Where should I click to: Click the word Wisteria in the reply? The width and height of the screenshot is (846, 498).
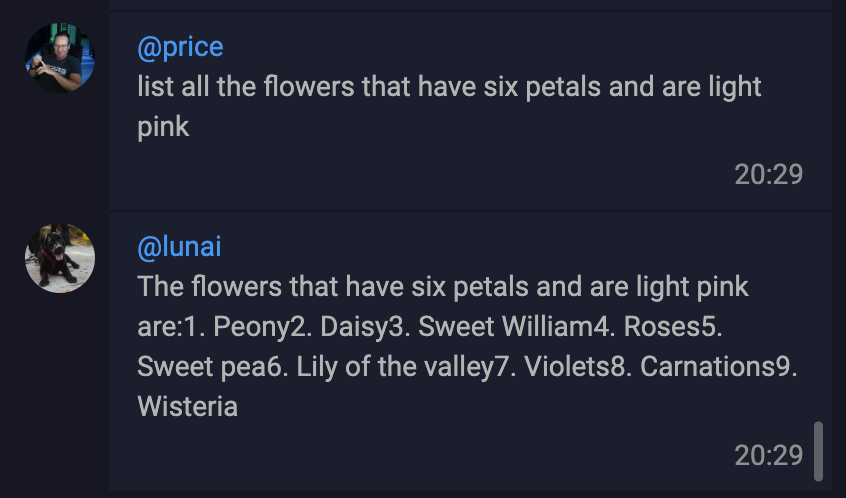point(187,406)
